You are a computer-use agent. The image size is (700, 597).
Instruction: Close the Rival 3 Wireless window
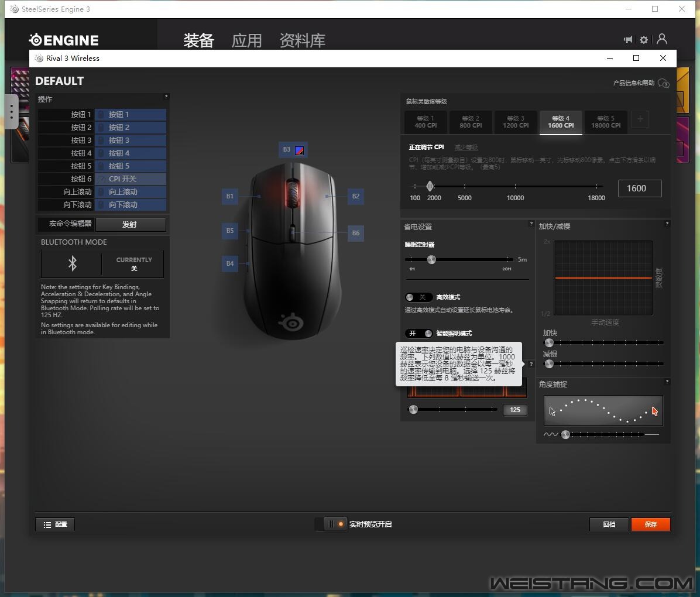point(663,58)
